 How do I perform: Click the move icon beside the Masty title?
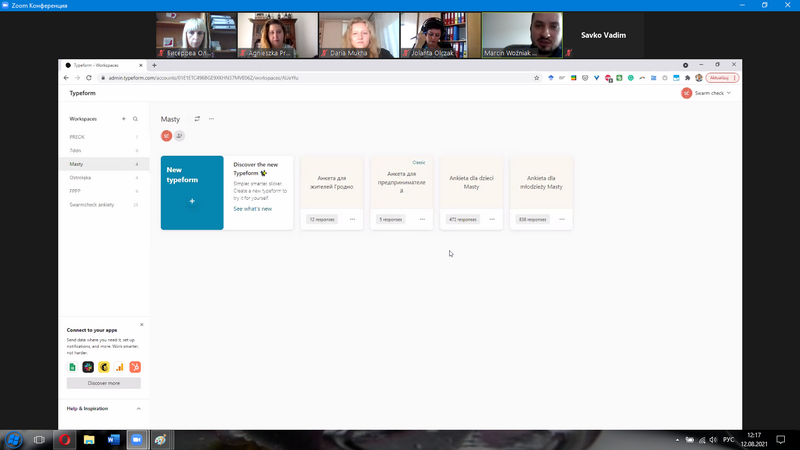click(x=197, y=119)
